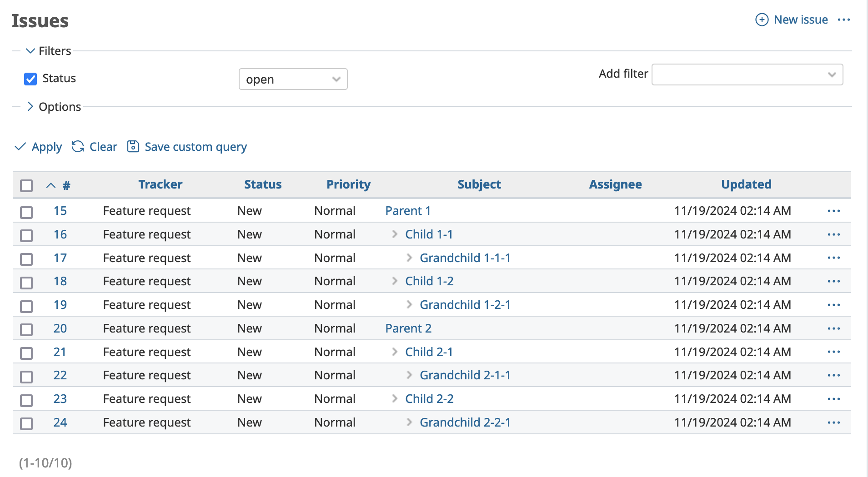Open the actions menu for issue 15
Screen dimensions: 868x477
click(x=834, y=211)
